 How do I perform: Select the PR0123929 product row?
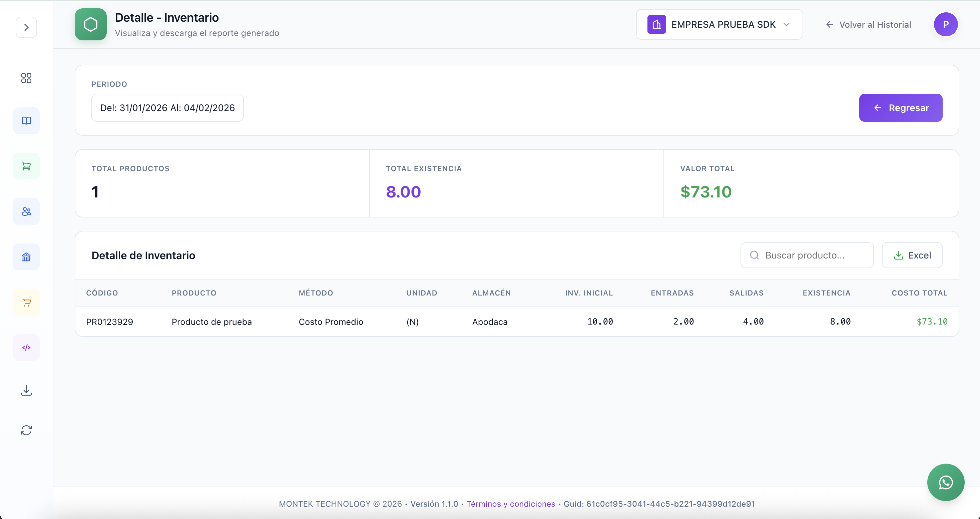point(516,322)
